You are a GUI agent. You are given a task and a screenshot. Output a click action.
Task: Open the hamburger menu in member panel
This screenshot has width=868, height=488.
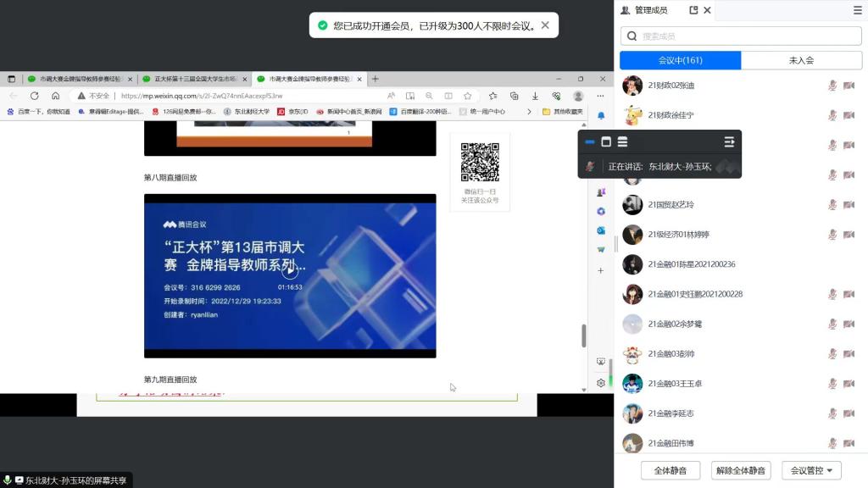[x=857, y=10]
